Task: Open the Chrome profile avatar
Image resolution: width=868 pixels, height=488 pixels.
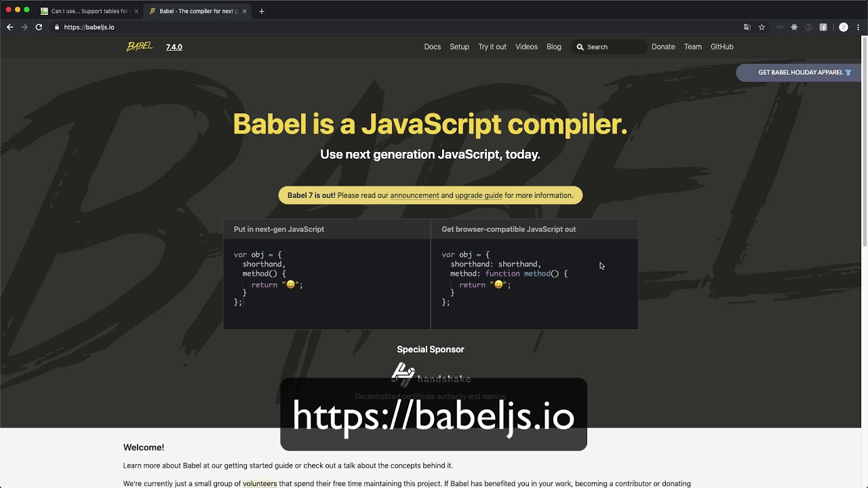Action: [844, 27]
